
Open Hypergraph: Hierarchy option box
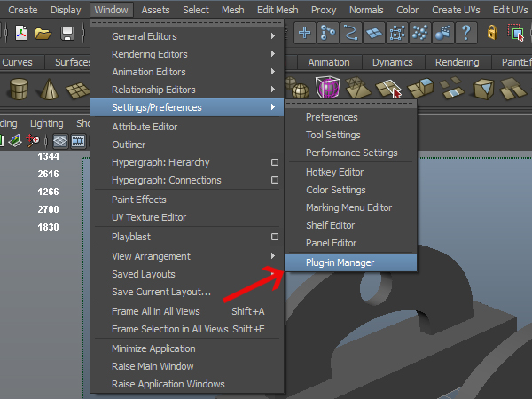[275, 162]
